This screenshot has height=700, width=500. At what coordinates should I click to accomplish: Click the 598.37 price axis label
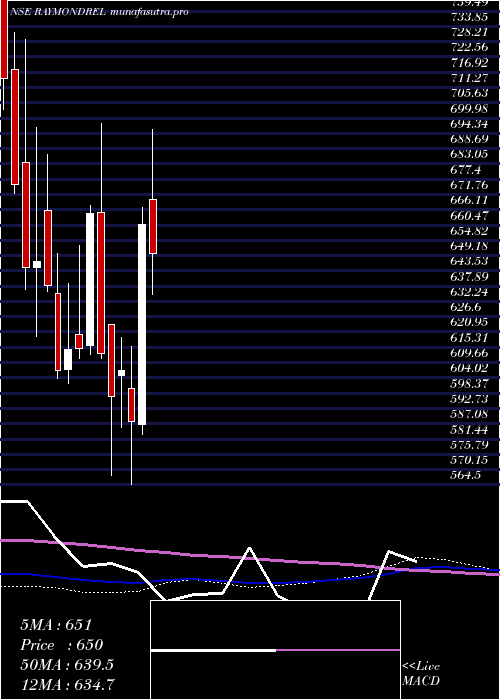[470, 383]
